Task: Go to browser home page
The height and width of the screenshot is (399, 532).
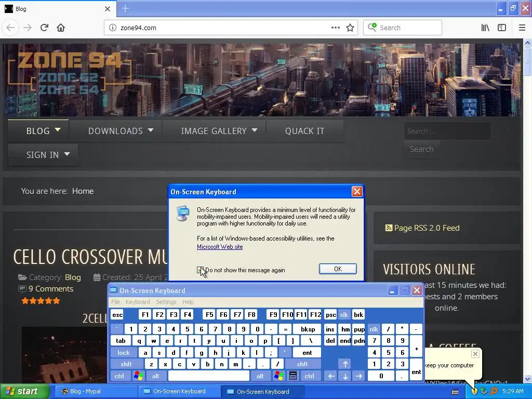Action: [61, 28]
